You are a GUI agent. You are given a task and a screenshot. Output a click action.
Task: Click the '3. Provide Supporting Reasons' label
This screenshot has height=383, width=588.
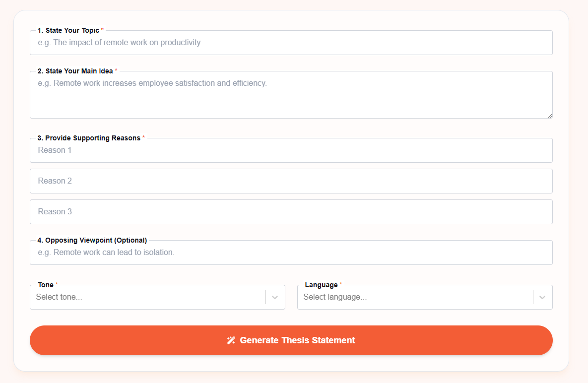click(x=89, y=138)
